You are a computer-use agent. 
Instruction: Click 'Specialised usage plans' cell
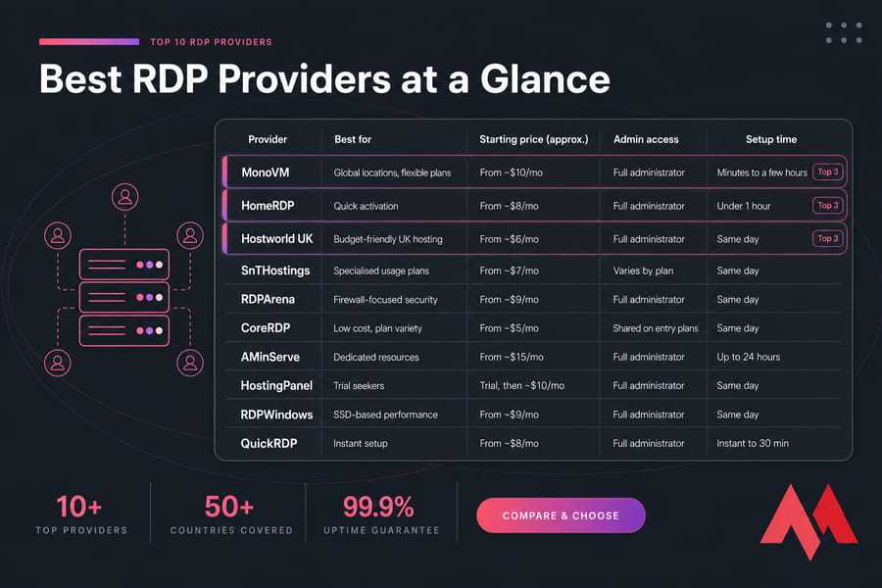tap(381, 270)
